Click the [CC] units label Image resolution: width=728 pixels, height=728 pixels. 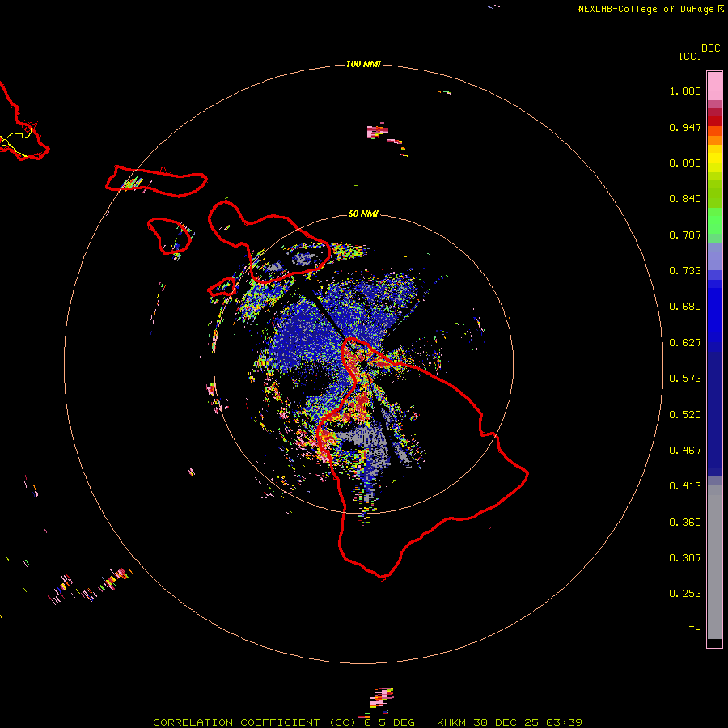690,56
